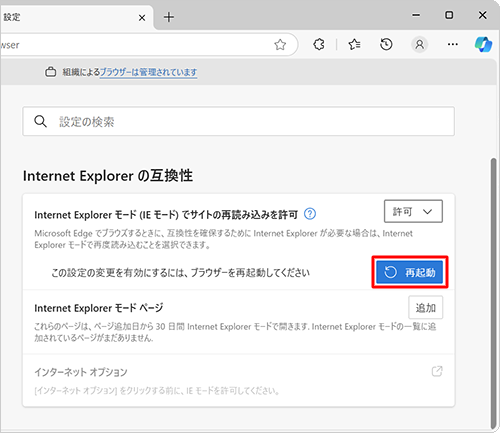The height and width of the screenshot is (433, 500).
Task: Click the vertical page scrollbar
Action: pyautogui.click(x=494, y=293)
